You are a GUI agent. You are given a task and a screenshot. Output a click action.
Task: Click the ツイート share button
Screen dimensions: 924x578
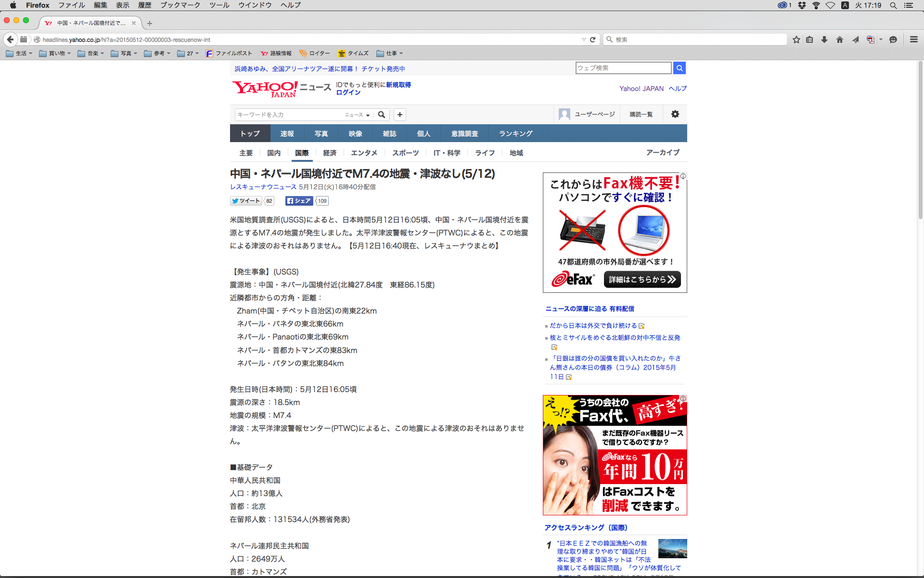(x=246, y=201)
